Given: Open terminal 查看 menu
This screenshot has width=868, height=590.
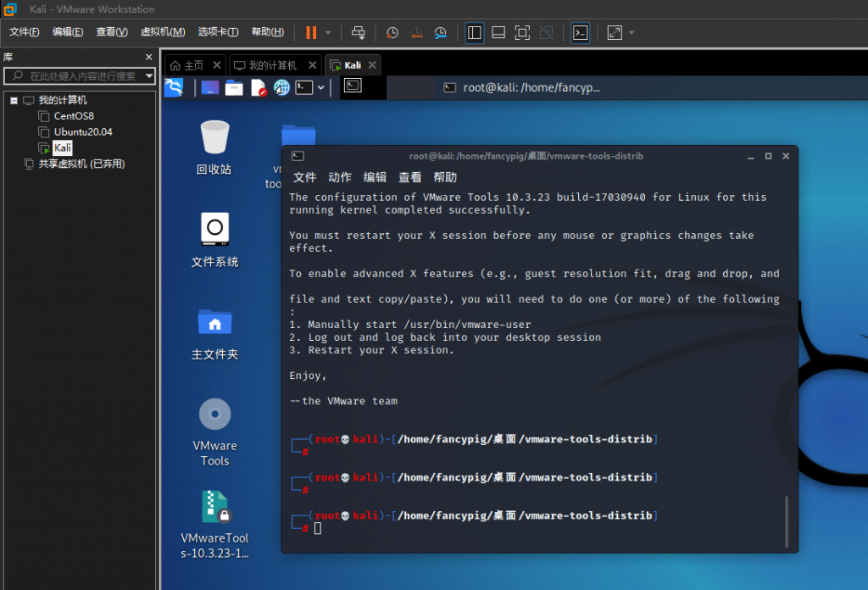Looking at the screenshot, I should [409, 177].
